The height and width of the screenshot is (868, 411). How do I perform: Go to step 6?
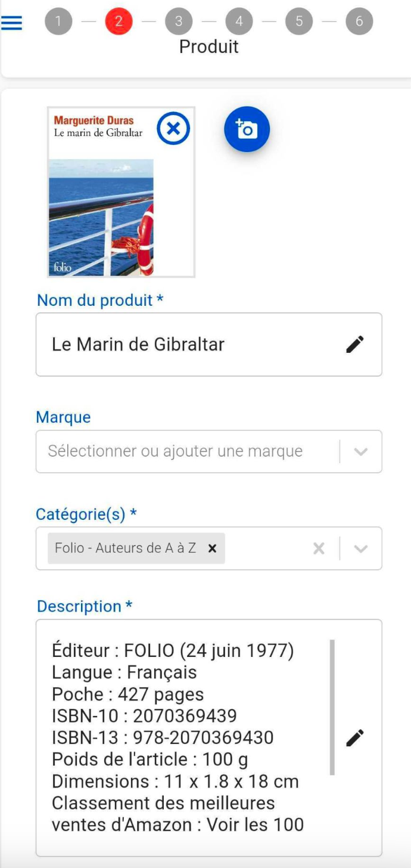tap(359, 21)
